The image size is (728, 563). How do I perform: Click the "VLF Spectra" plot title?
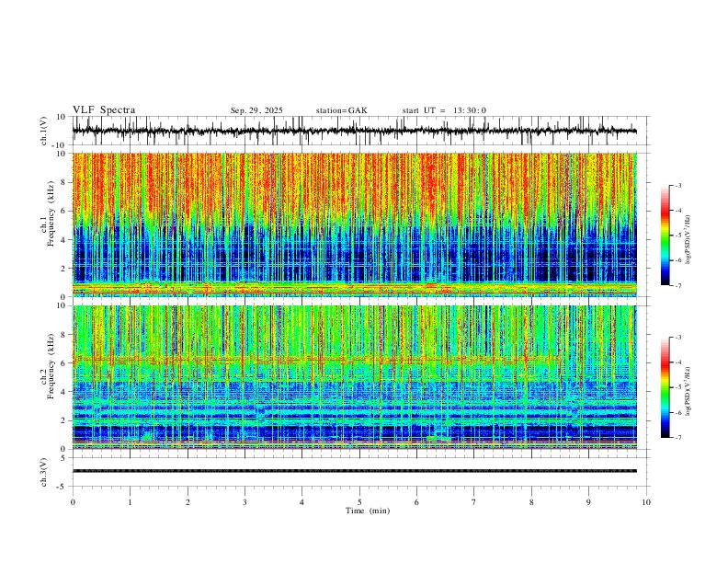pyautogui.click(x=104, y=109)
